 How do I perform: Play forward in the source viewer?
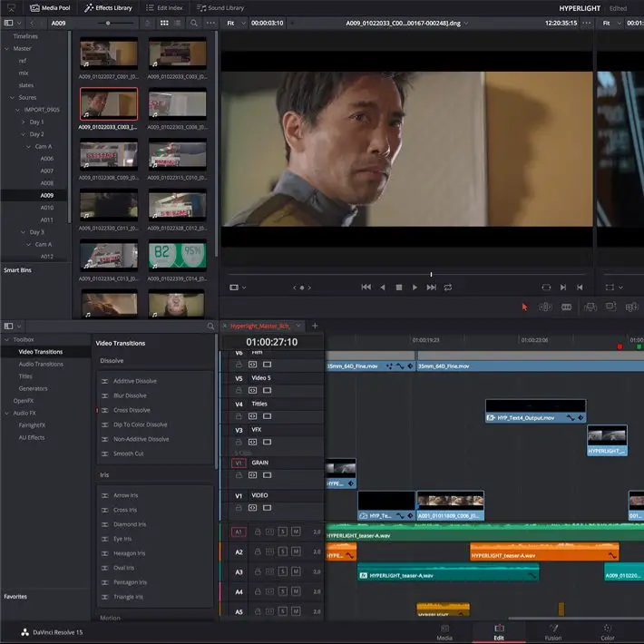[x=415, y=288]
